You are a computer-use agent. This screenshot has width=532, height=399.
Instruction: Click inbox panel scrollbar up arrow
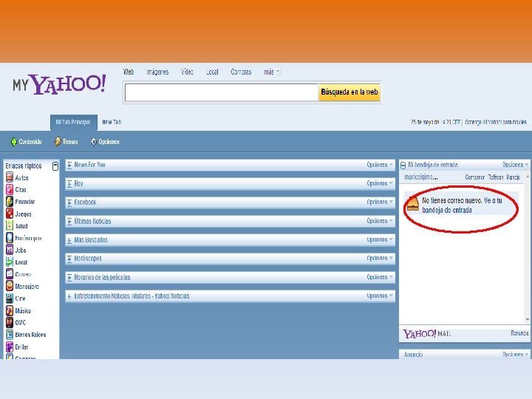pos(528,177)
